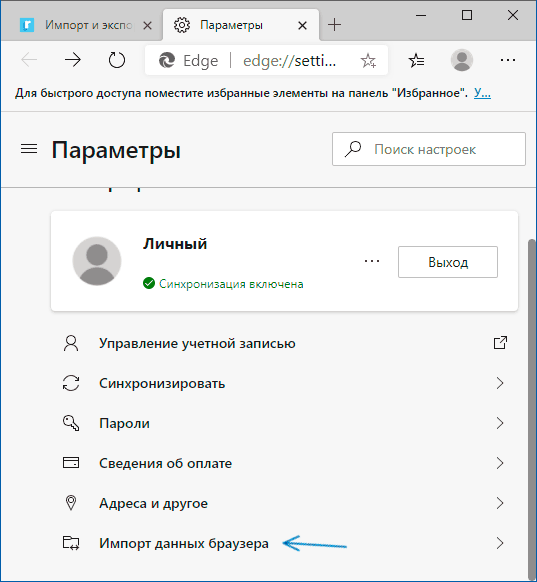
Task: Open the Синхронизировать settings row
Action: click(284, 383)
